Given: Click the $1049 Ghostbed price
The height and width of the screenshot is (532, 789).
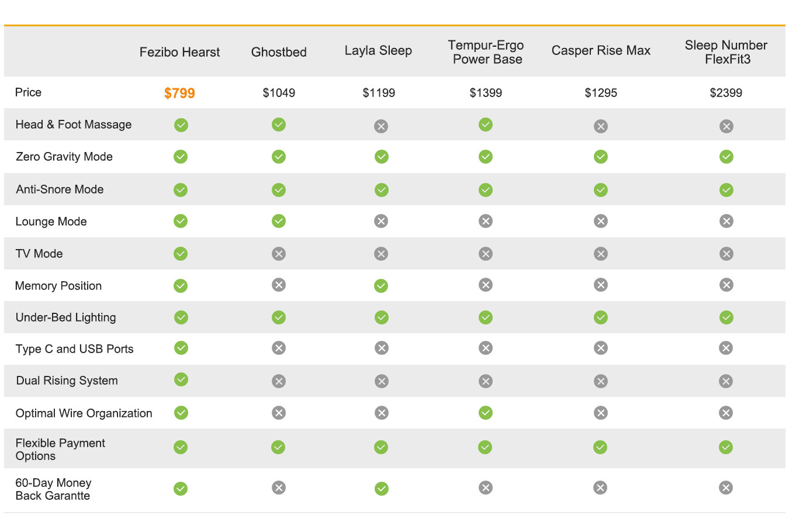Looking at the screenshot, I should (x=279, y=93).
